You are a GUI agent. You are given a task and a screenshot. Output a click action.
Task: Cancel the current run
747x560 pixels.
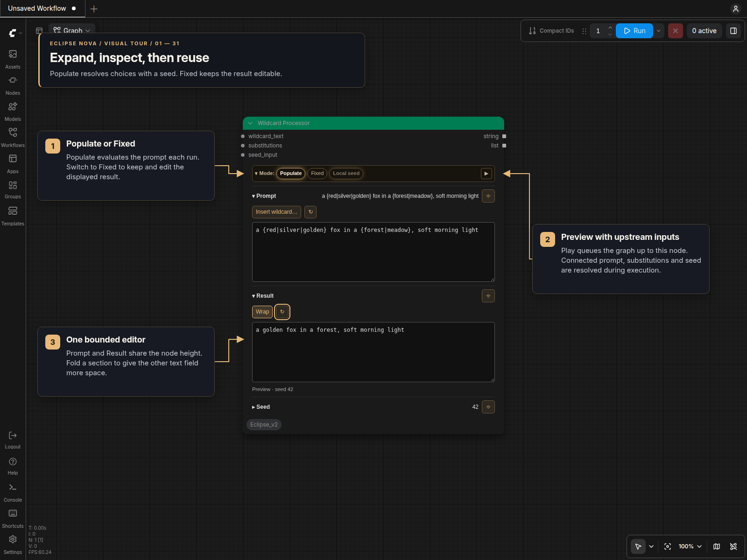[x=676, y=31]
